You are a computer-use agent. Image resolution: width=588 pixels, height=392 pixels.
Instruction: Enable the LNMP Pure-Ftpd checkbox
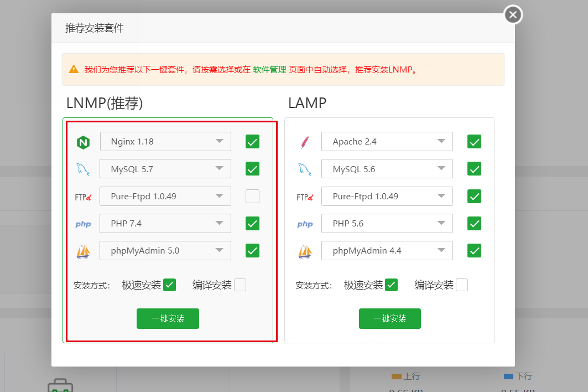point(252,196)
